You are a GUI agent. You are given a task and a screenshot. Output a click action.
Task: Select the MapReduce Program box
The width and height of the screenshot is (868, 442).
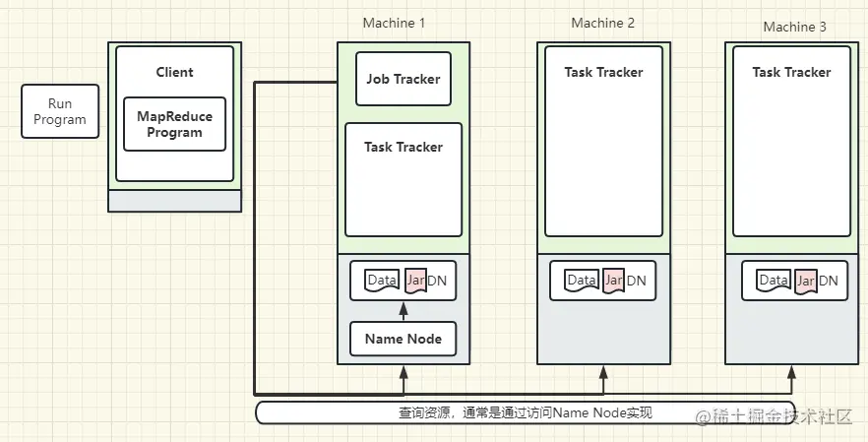click(x=174, y=124)
